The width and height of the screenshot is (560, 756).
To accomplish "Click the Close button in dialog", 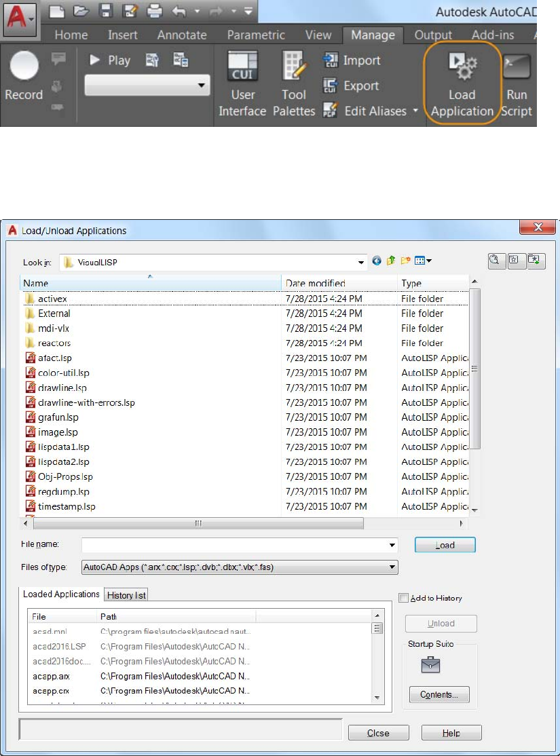I will coord(378,733).
